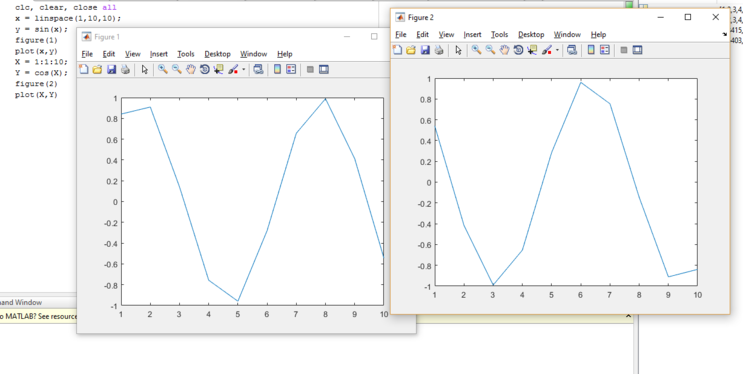Select Edit Plot arrow in Figure 1
Viewport: 743px width, 374px height.
point(145,70)
